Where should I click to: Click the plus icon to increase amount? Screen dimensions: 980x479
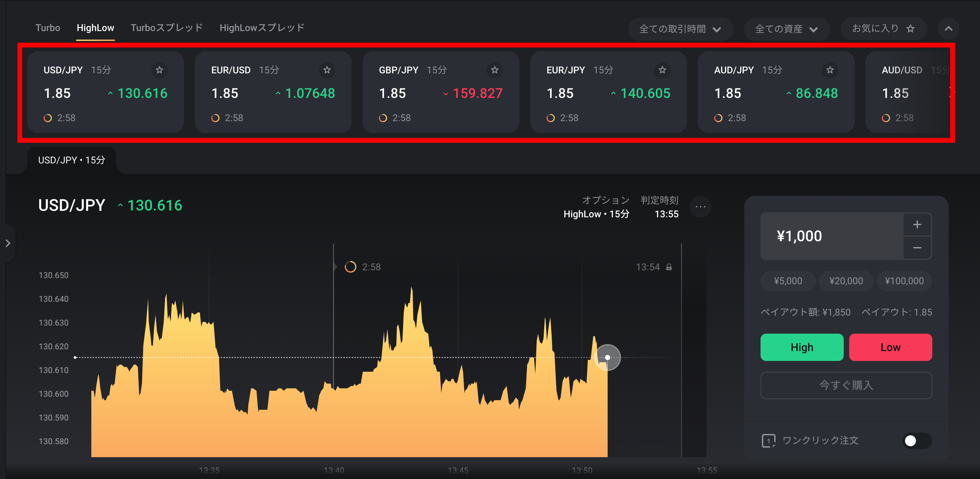(x=917, y=224)
